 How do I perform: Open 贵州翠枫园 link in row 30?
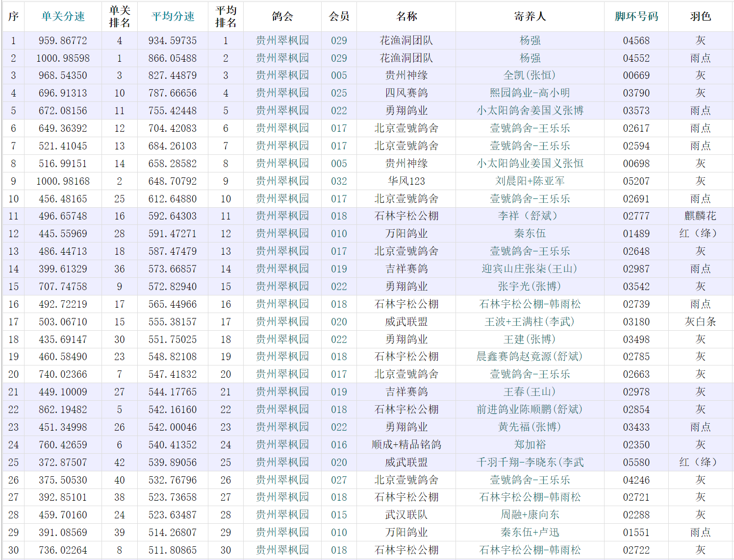282,550
